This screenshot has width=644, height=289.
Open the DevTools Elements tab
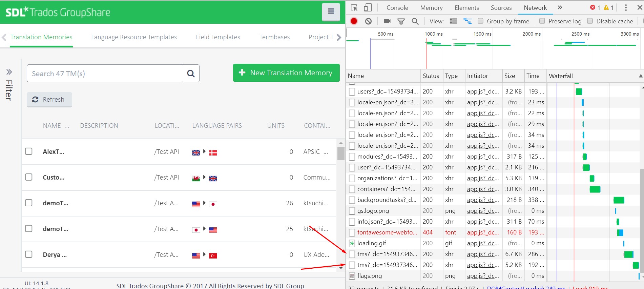click(x=467, y=7)
